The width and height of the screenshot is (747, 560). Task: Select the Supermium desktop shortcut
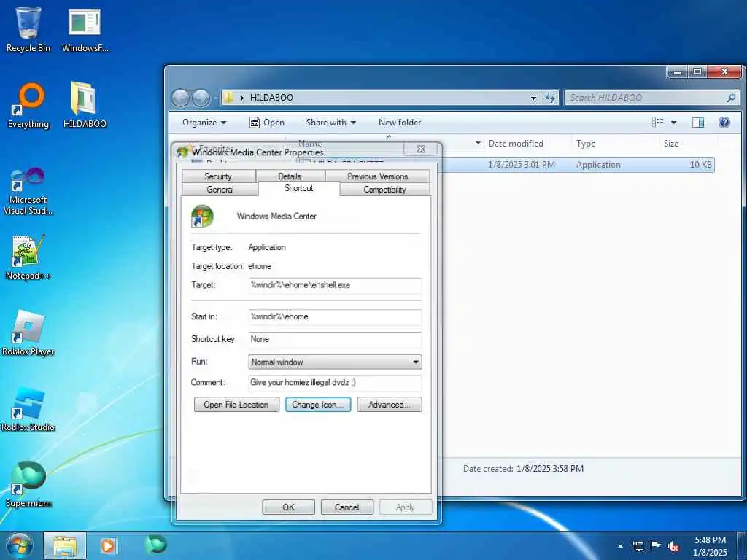point(28,484)
